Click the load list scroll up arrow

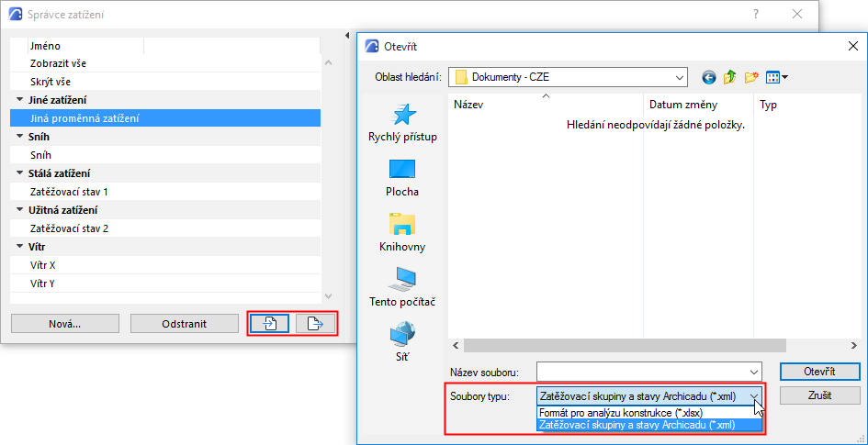328,63
